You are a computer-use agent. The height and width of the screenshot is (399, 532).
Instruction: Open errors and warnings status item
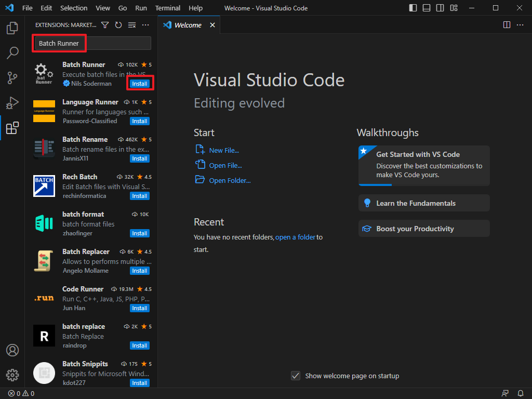click(21, 394)
